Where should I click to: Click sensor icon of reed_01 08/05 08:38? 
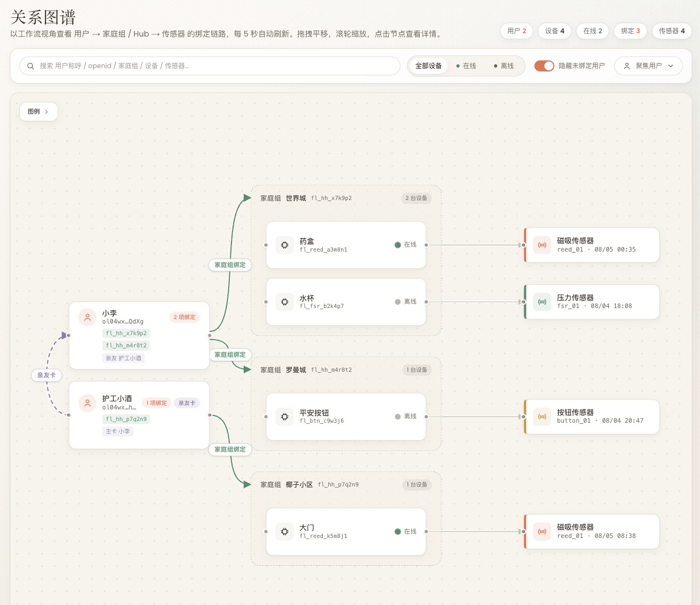coord(542,531)
